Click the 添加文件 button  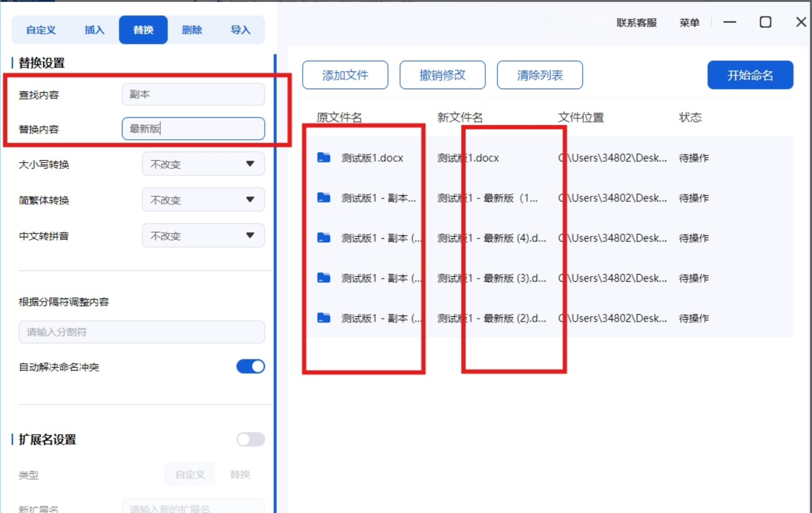click(x=345, y=75)
